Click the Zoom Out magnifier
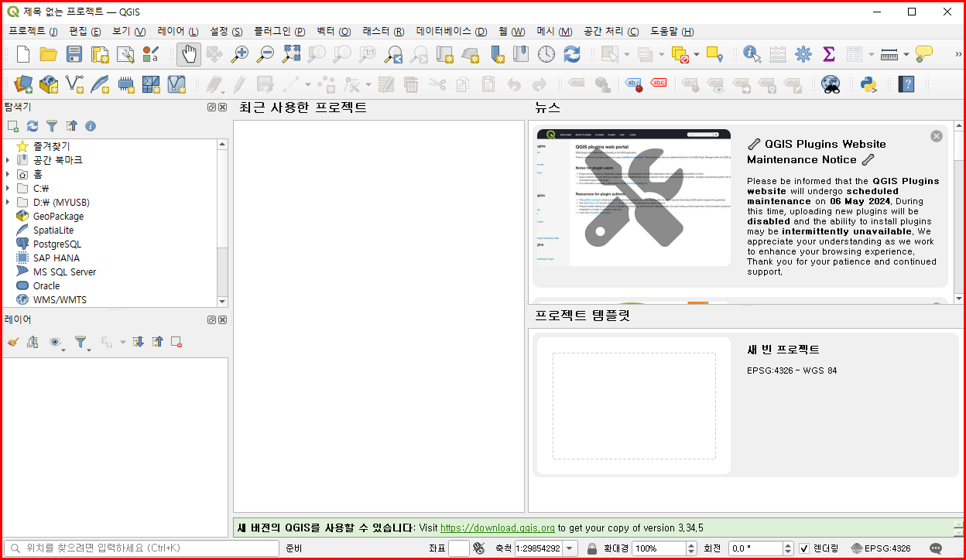The image size is (966, 560). pos(265,54)
